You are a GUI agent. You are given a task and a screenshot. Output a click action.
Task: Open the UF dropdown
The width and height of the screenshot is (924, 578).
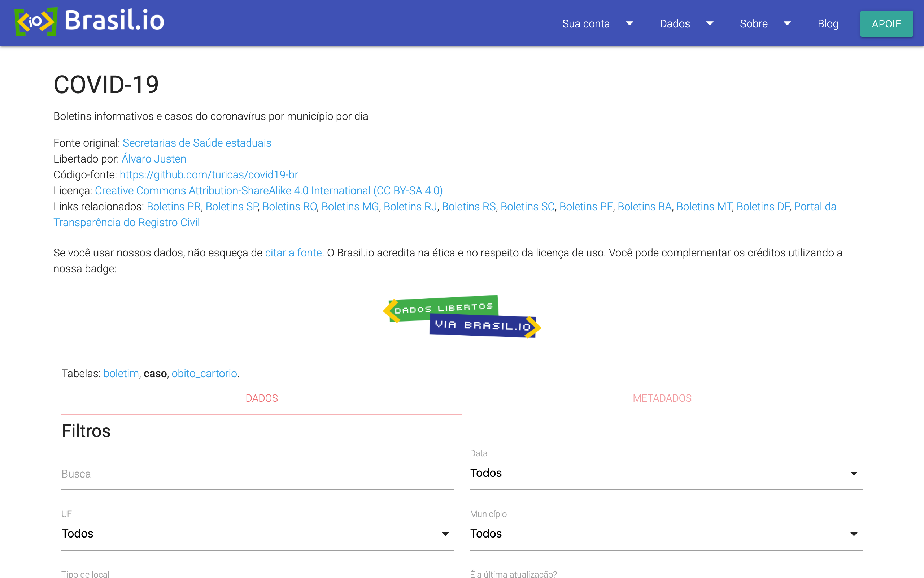pyautogui.click(x=257, y=534)
